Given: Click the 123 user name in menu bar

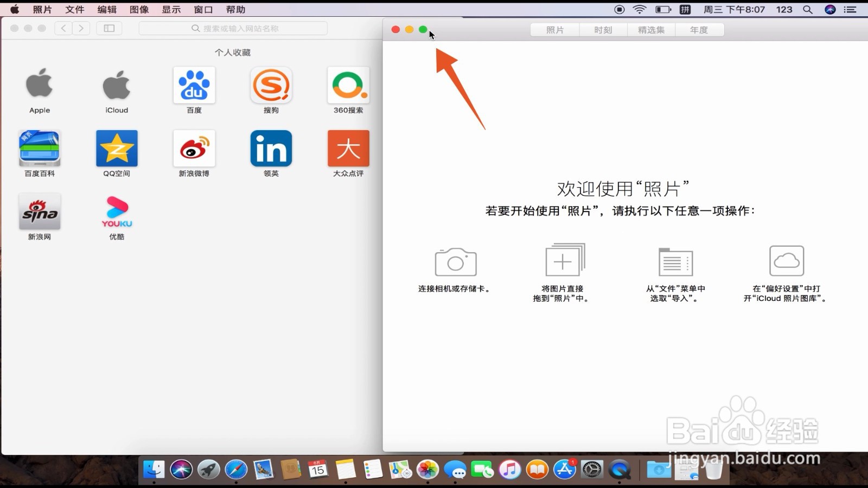Looking at the screenshot, I should [x=784, y=9].
